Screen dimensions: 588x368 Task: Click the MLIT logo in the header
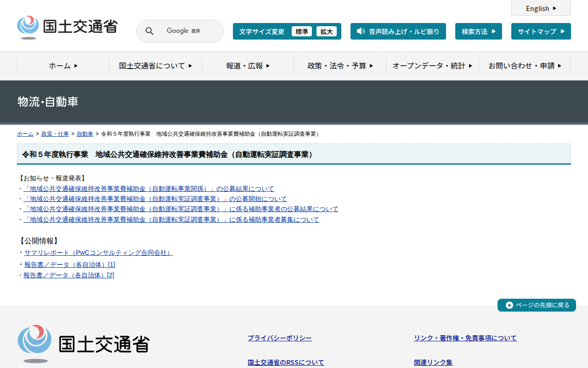(67, 27)
